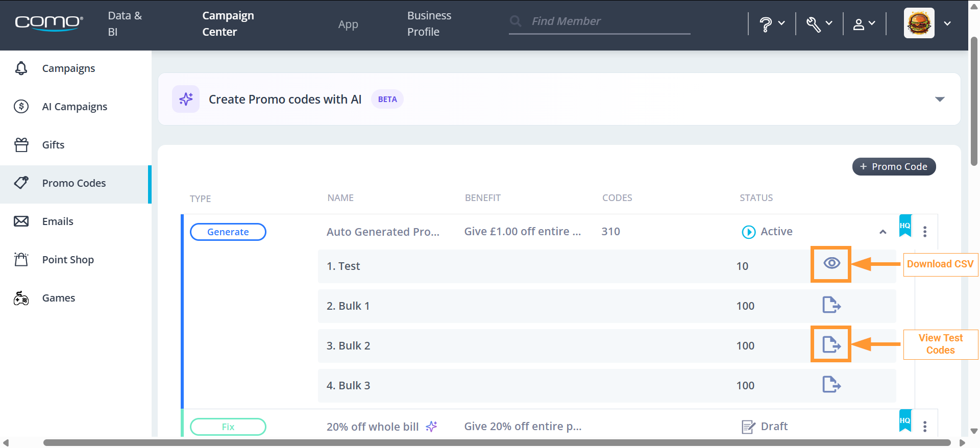Click the scroll-right arrow of horizontal scrollbar
This screenshot has width=980, height=448.
click(962, 443)
